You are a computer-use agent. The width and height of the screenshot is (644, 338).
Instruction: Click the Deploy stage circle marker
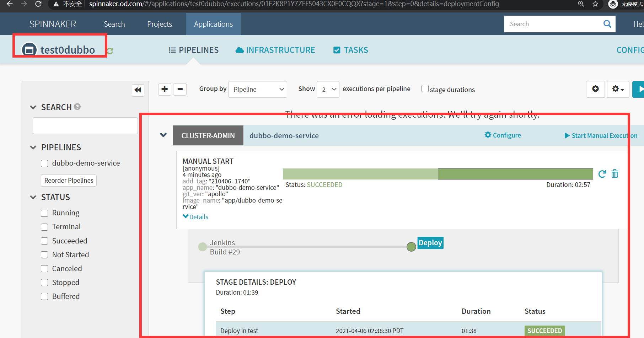411,247
